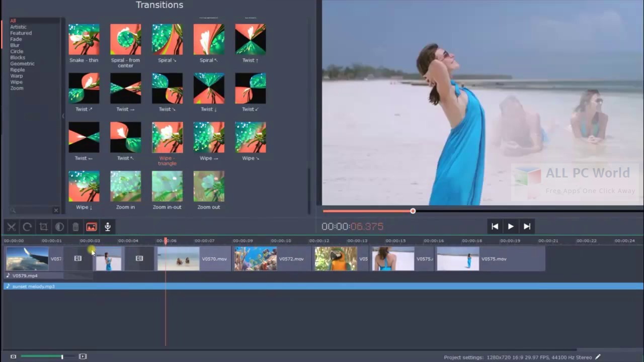Collapse the transitions panel with the chevron
This screenshot has height=362, width=644.
click(x=63, y=116)
